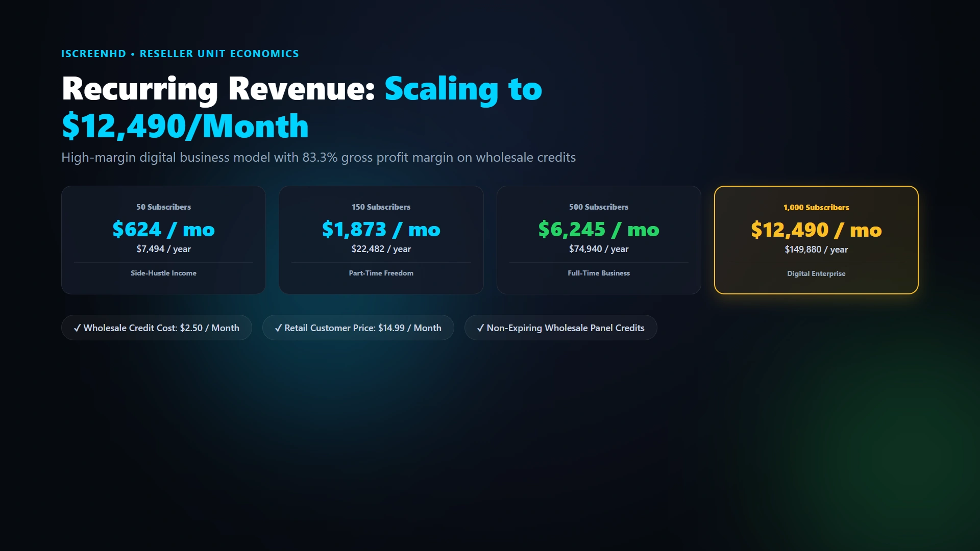This screenshot has width=980, height=551.
Task: Click the $149,880 / year value
Action: pos(816,249)
